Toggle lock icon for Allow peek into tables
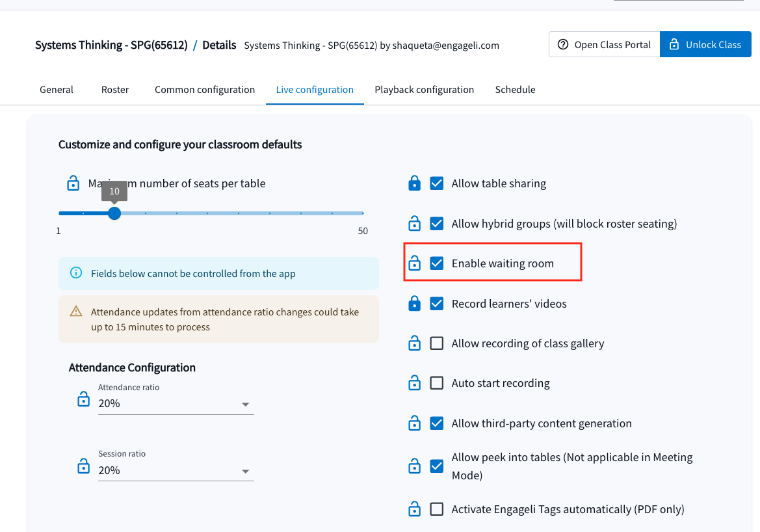Screen dimensions: 760x532 (414, 466)
